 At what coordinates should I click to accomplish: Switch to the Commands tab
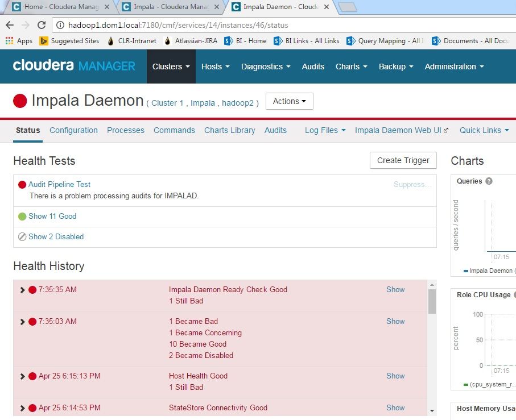(x=174, y=130)
